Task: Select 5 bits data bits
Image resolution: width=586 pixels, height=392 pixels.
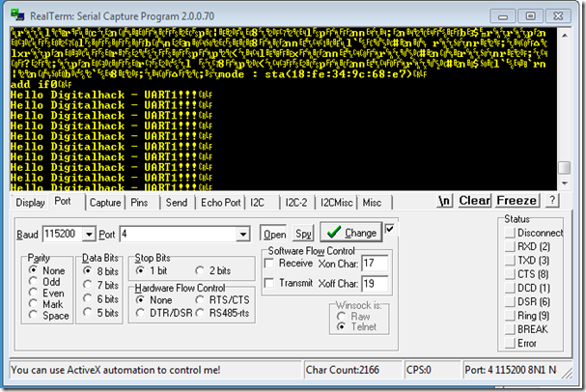Action: (x=101, y=313)
